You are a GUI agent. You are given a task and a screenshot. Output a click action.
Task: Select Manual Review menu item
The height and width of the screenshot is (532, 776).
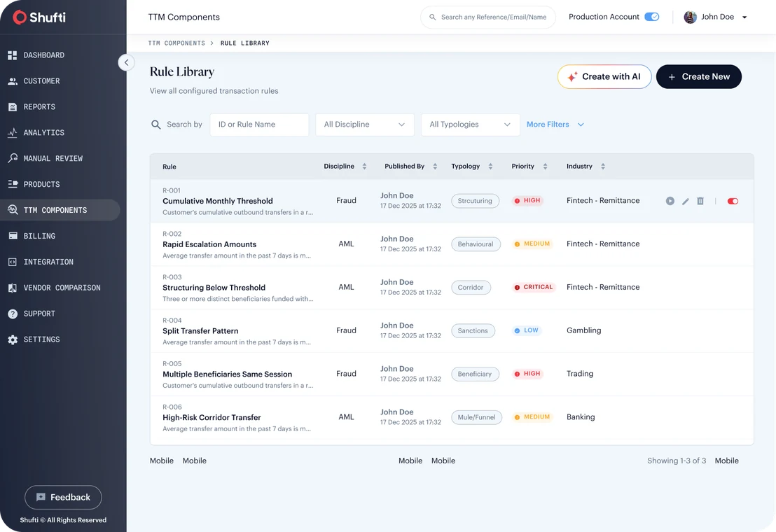point(45,158)
